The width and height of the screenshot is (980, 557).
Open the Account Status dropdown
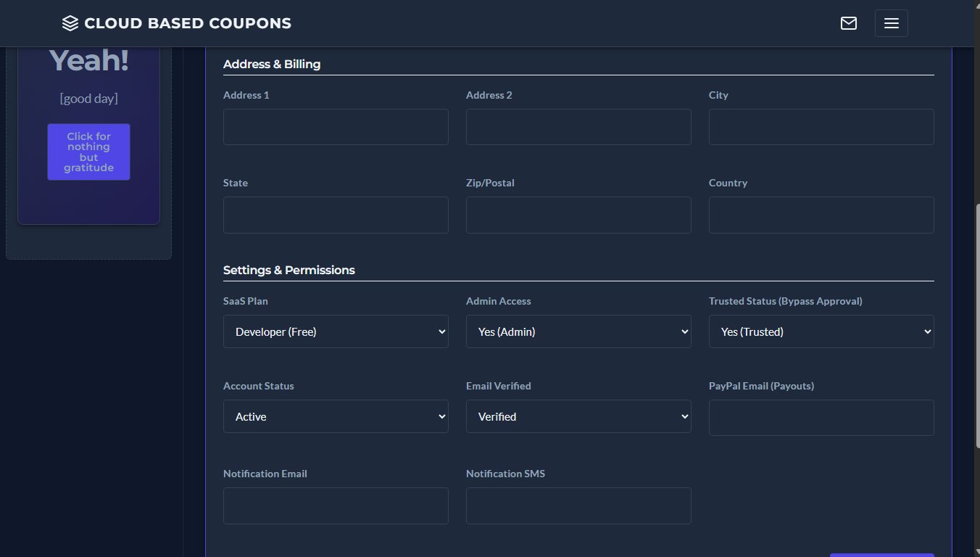click(335, 416)
